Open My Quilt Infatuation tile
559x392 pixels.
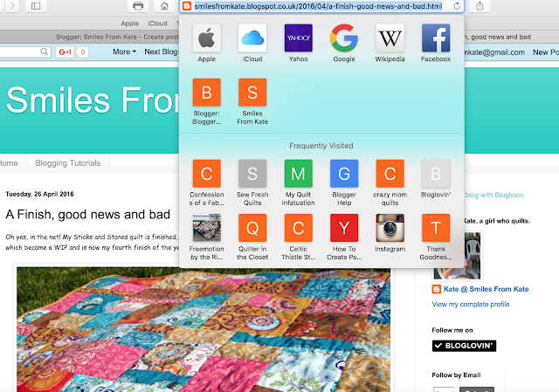(x=299, y=174)
